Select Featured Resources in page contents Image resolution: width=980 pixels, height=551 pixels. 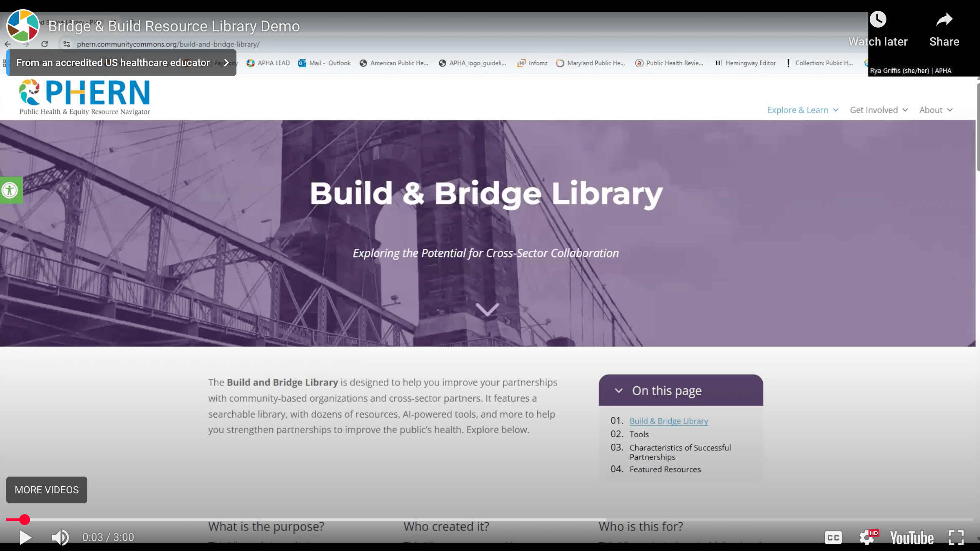[665, 469]
